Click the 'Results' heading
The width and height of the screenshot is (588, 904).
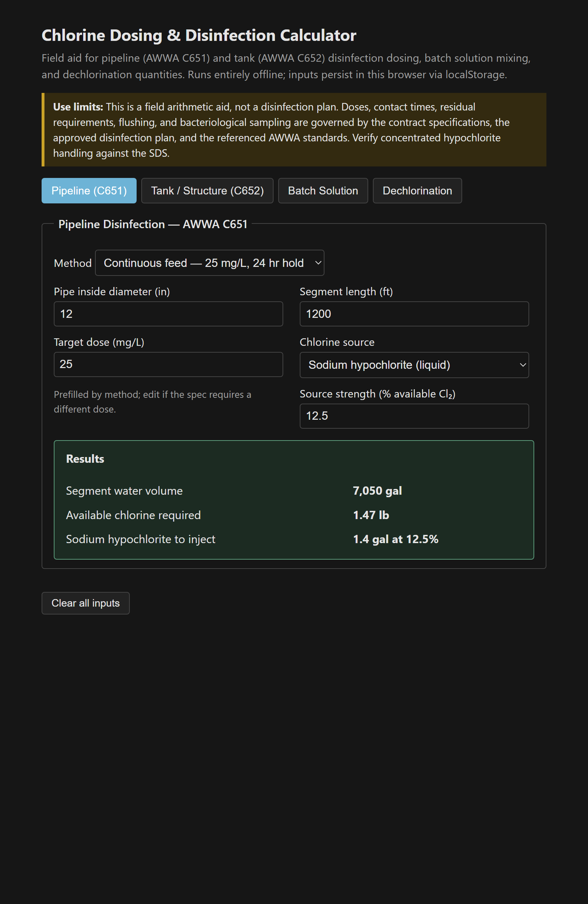click(85, 459)
